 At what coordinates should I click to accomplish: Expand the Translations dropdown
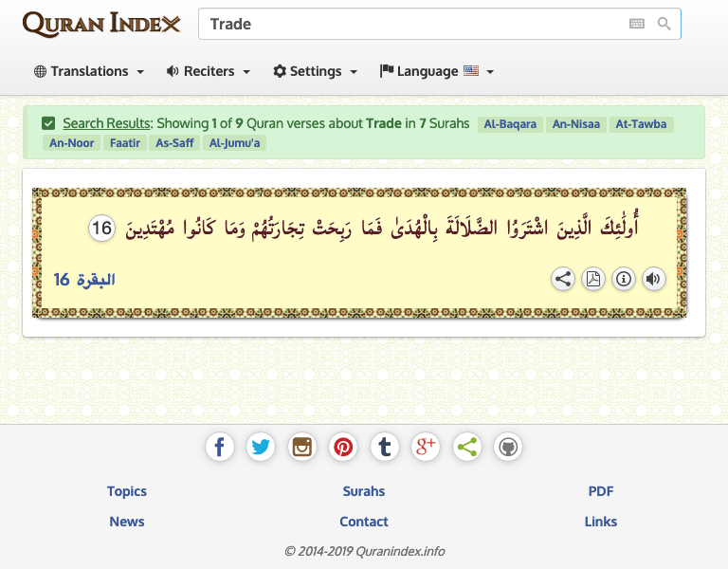tap(89, 71)
